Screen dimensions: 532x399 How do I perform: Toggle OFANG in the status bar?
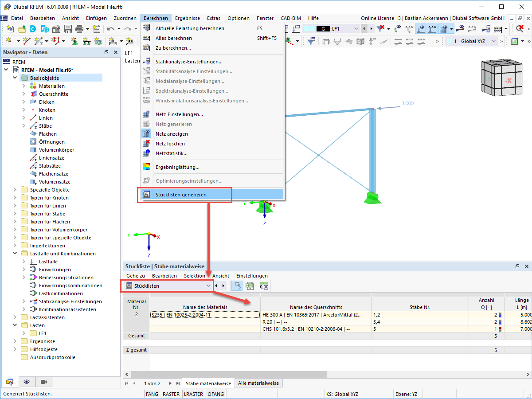pyautogui.click(x=216, y=394)
